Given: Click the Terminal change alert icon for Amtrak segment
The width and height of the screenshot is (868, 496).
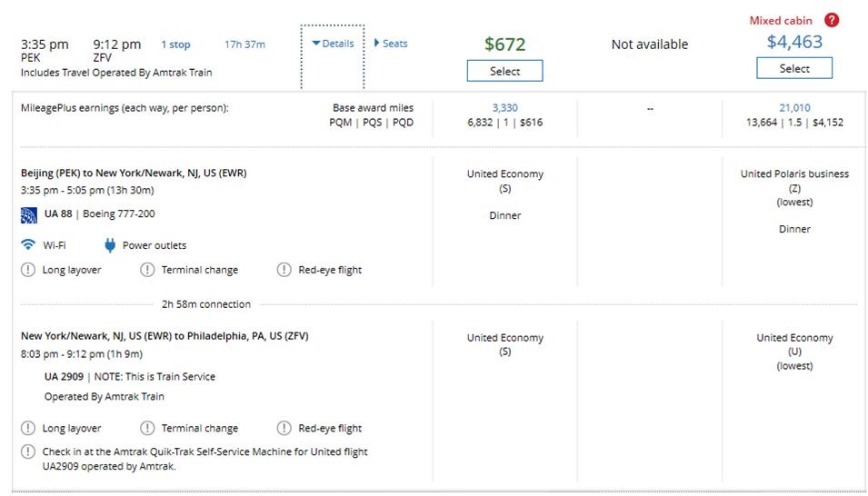Looking at the screenshot, I should click(147, 428).
